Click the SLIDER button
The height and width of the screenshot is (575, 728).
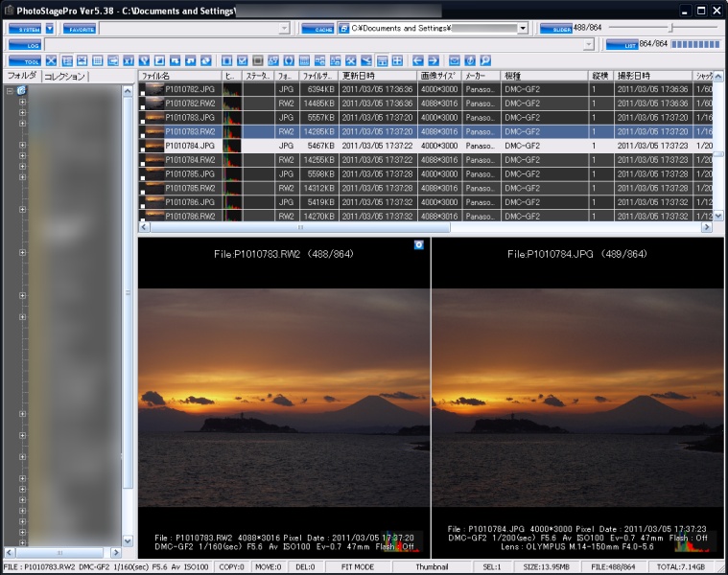point(555,29)
